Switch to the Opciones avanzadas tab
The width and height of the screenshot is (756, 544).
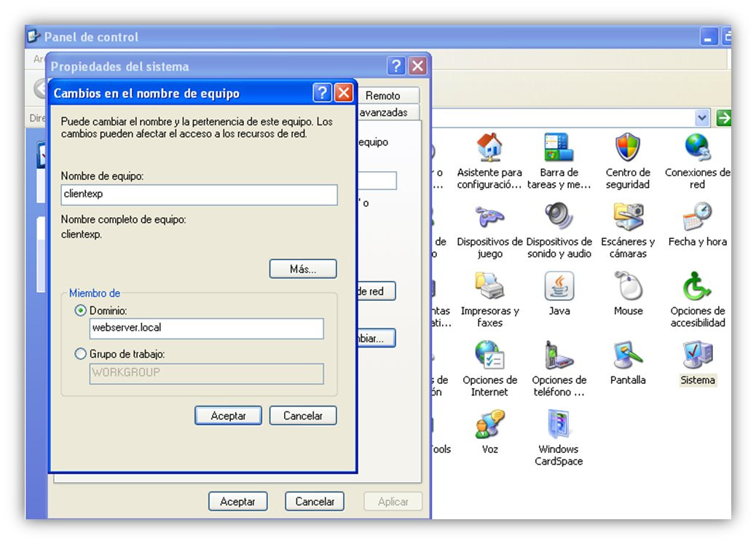click(384, 112)
